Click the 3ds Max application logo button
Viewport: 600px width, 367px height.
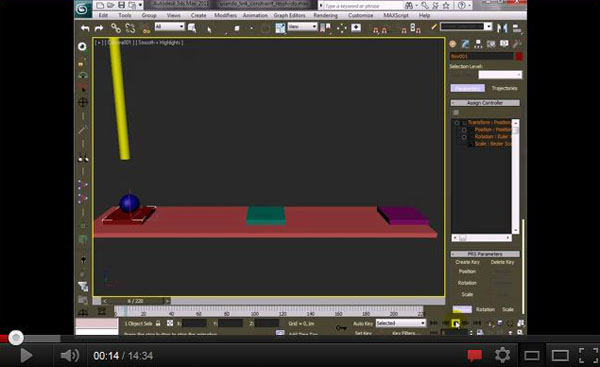click(83, 8)
